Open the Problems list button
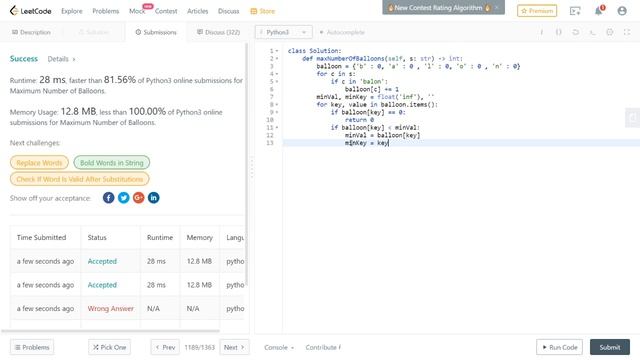 click(x=32, y=347)
